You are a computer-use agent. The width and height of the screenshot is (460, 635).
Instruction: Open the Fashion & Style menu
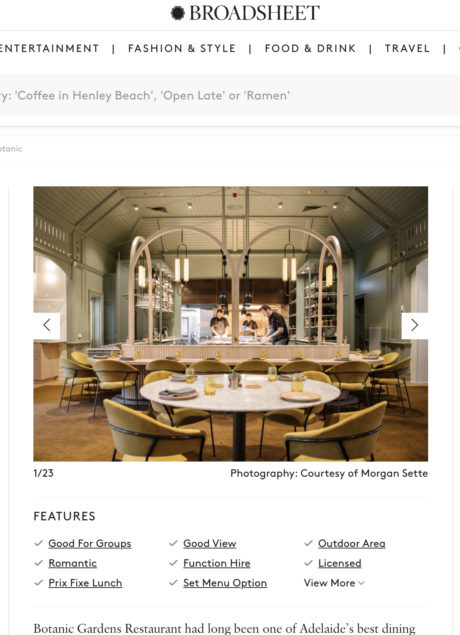pyautogui.click(x=182, y=48)
